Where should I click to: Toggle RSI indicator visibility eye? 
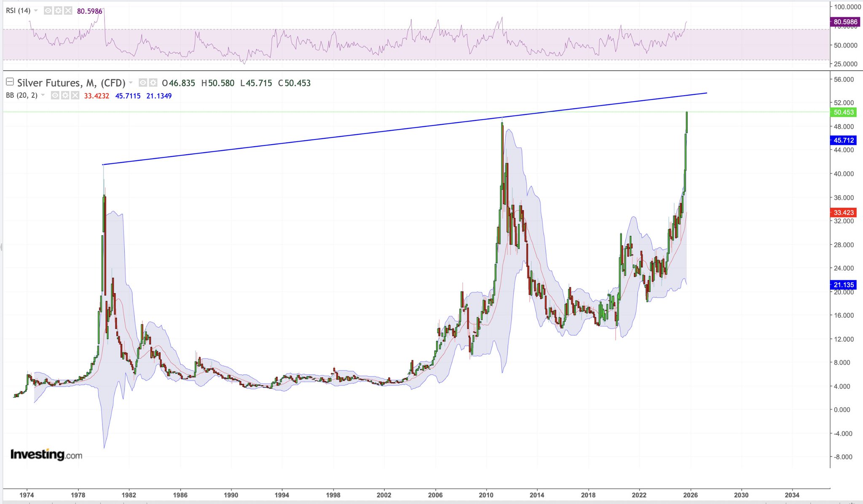click(48, 11)
